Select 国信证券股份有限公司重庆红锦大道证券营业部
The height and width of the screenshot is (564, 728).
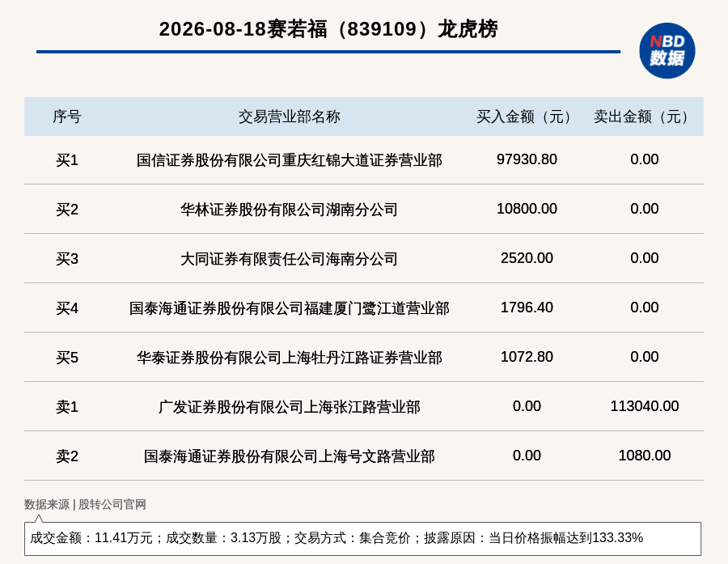coord(290,160)
